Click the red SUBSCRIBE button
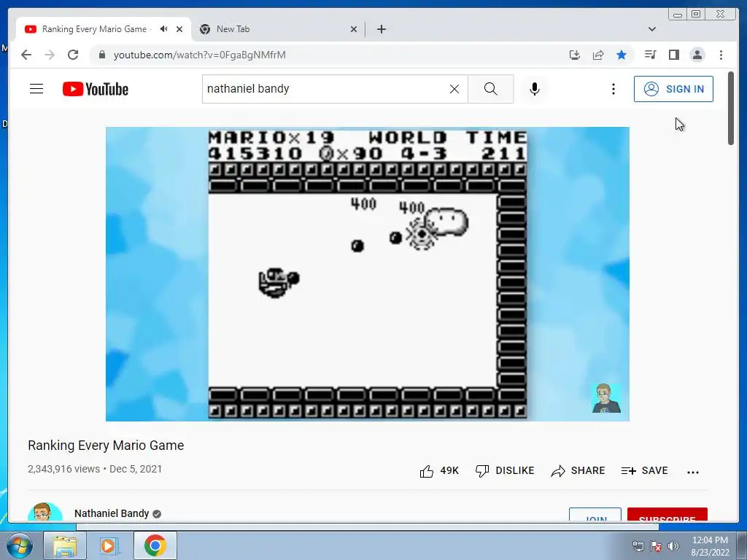The height and width of the screenshot is (560, 747). tap(667, 515)
